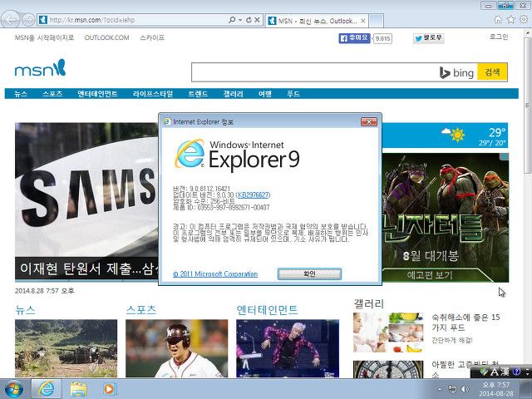This screenshot has height=399, width=532.
Task: Refresh the page with the reload icon
Action: pyautogui.click(x=249, y=20)
